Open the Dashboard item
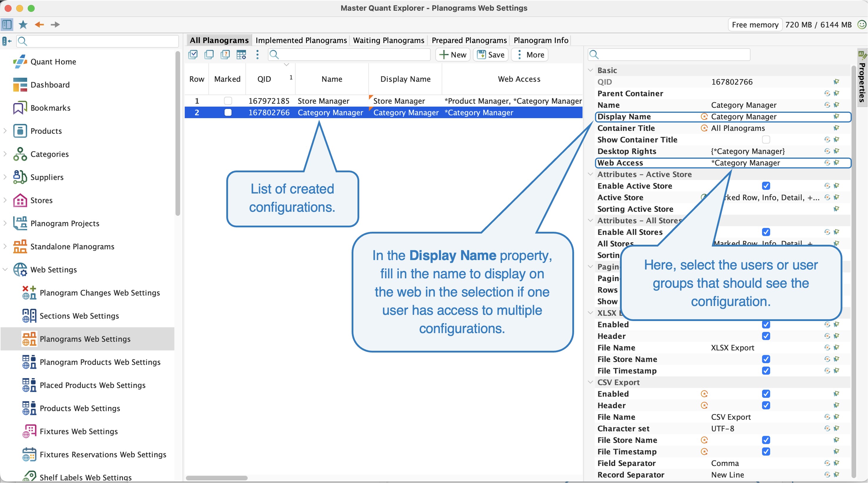 [50, 85]
